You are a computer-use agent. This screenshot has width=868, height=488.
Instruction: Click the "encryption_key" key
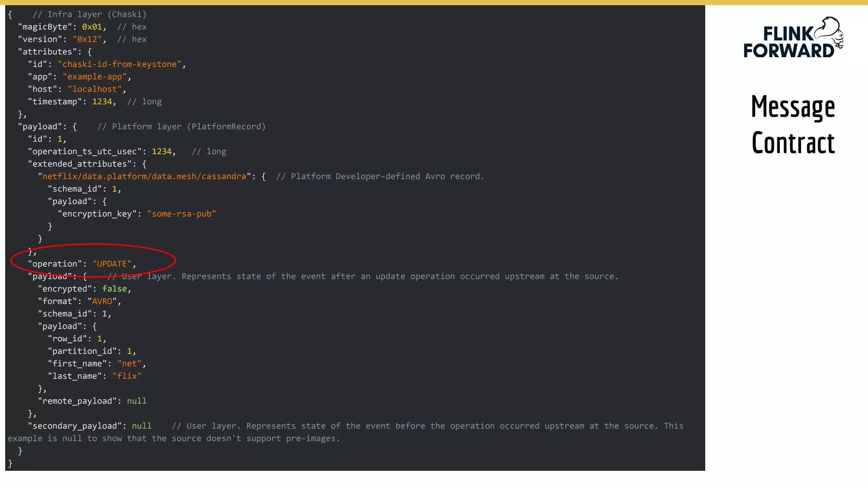97,214
